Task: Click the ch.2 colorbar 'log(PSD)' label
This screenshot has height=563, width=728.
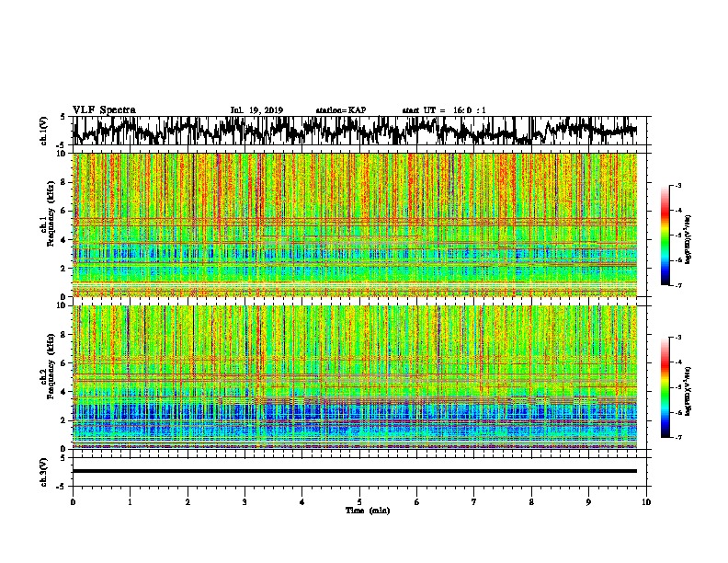Action: (x=688, y=391)
